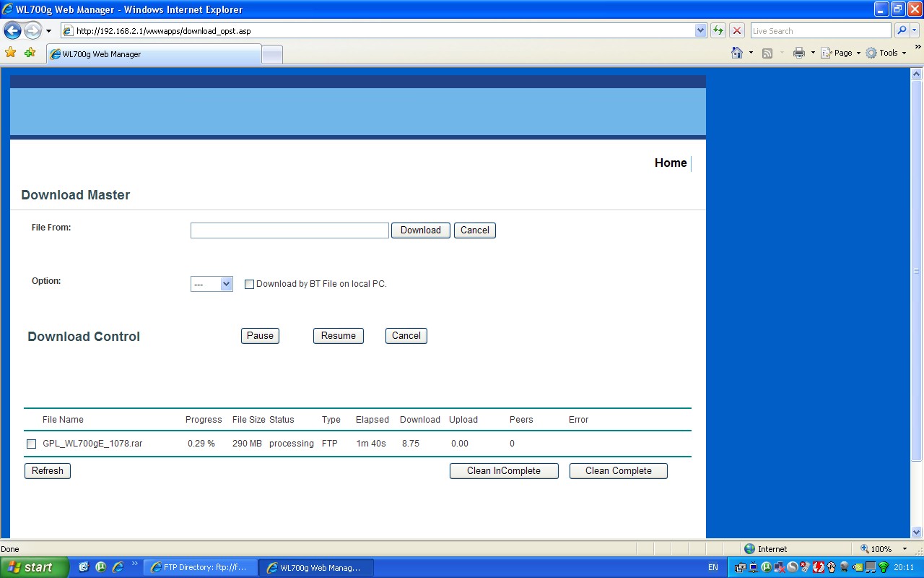Enable Download by BT File checkbox

pyautogui.click(x=249, y=285)
